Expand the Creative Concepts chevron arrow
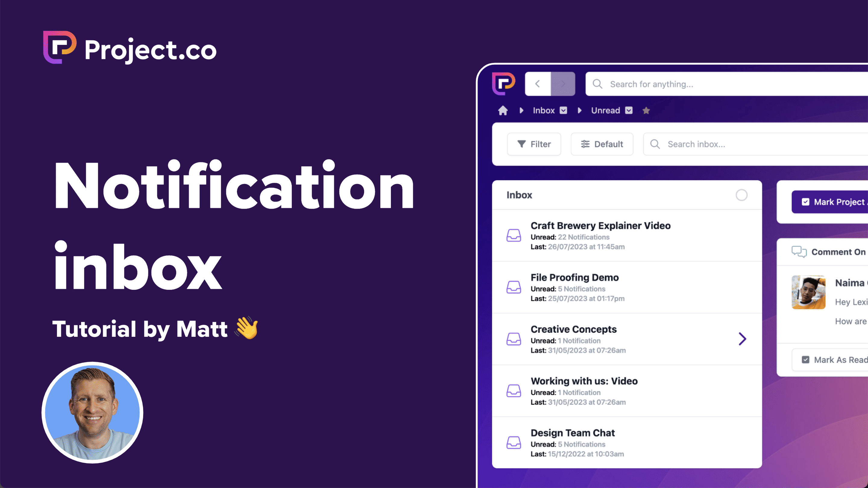This screenshot has height=488, width=868. (x=742, y=339)
